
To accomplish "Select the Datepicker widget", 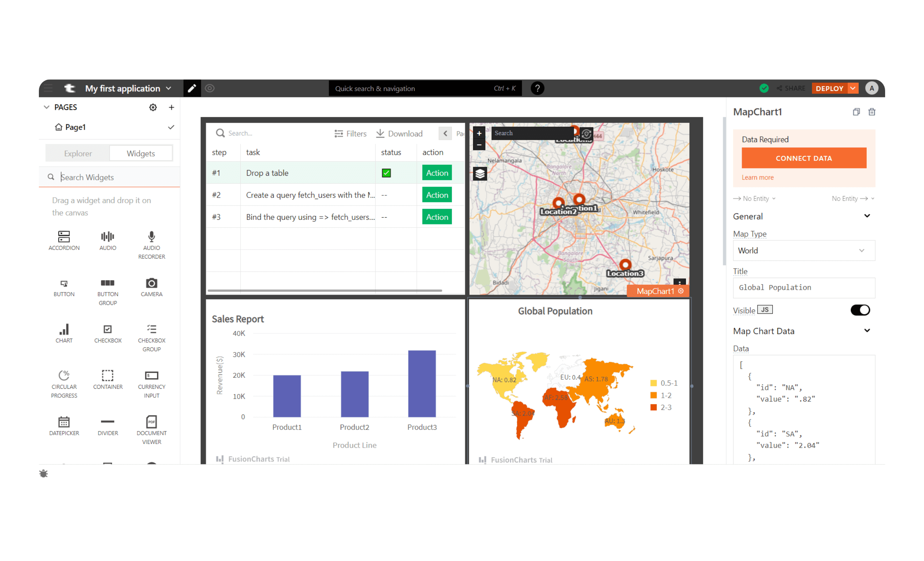I will (64, 427).
